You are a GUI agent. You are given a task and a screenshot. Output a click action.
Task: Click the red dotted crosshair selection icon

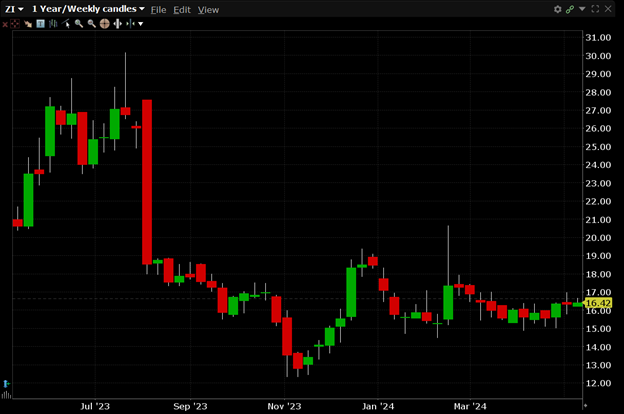pyautogui.click(x=15, y=24)
